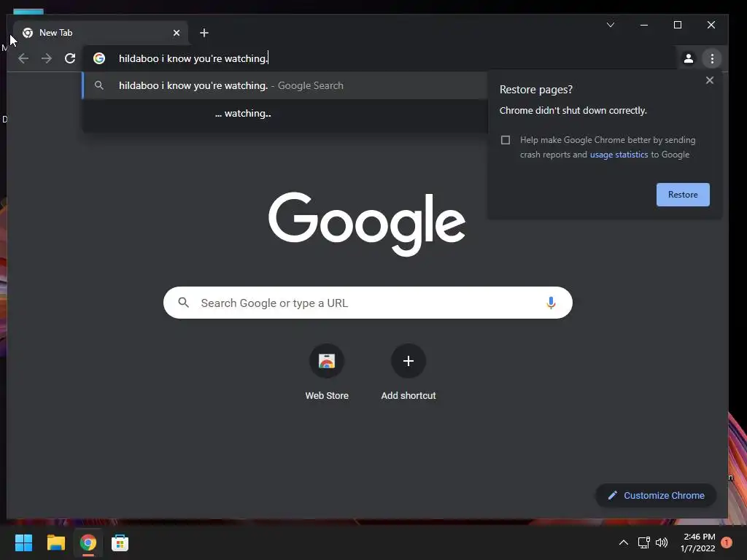
Task: Open the usage statistics link
Action: (619, 155)
